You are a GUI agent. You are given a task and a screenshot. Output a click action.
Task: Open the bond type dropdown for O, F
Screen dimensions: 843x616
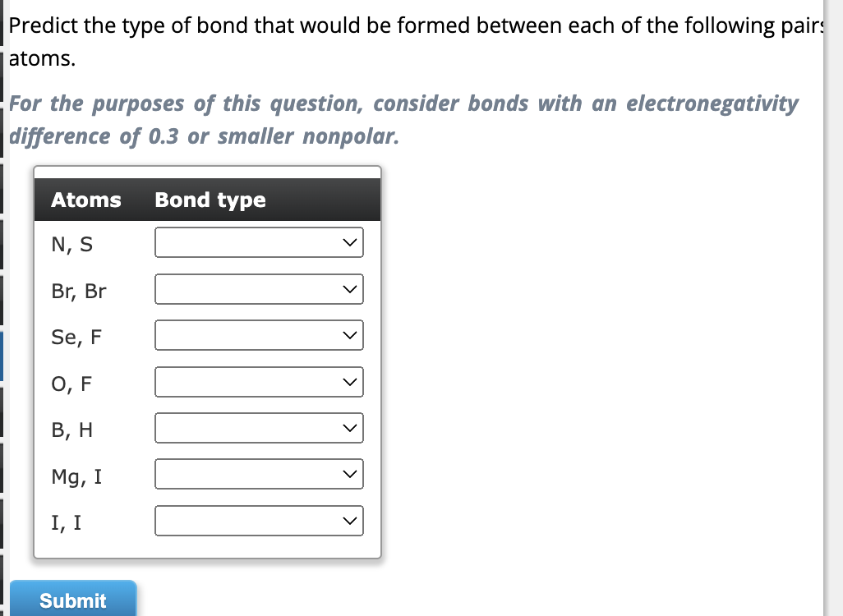coord(259,381)
